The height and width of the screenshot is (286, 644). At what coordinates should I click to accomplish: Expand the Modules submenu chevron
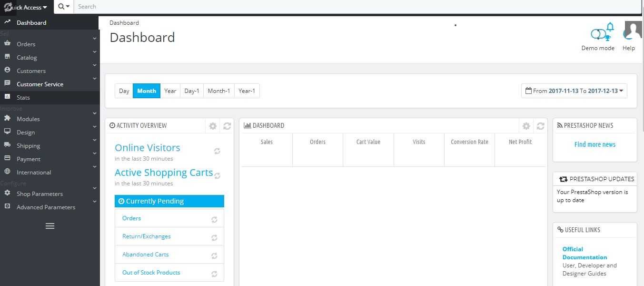pos(95,113)
